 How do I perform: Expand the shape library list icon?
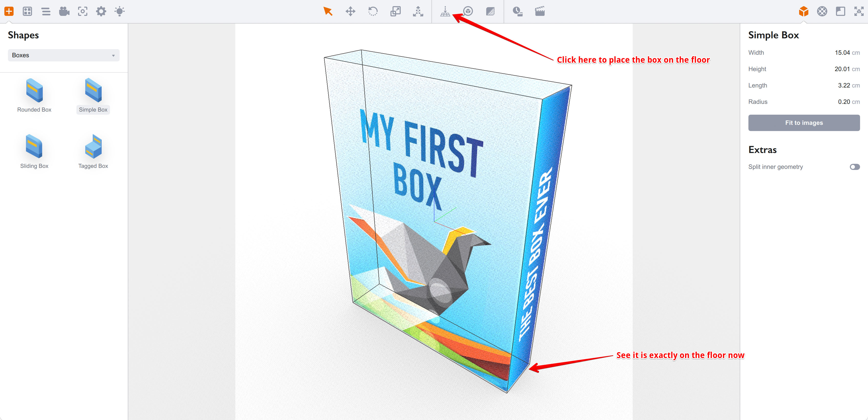click(46, 11)
